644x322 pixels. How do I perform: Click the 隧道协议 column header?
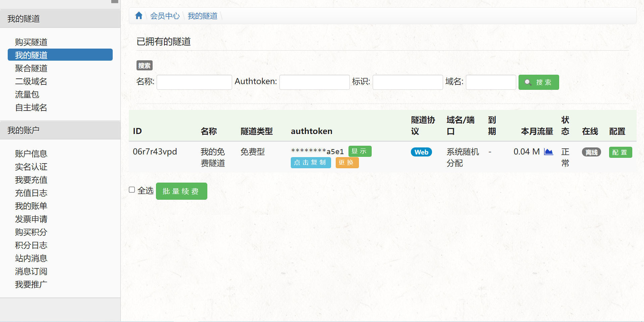tap(423, 125)
